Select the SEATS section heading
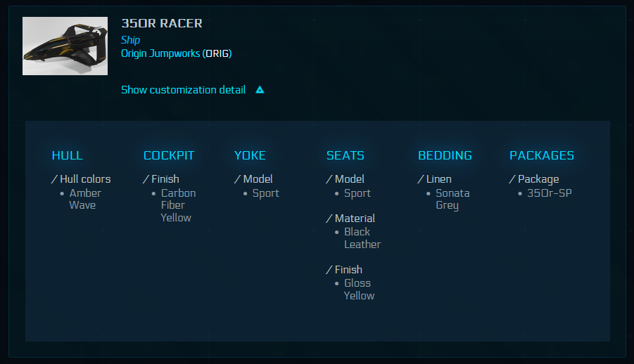This screenshot has height=364, width=634. tap(345, 155)
